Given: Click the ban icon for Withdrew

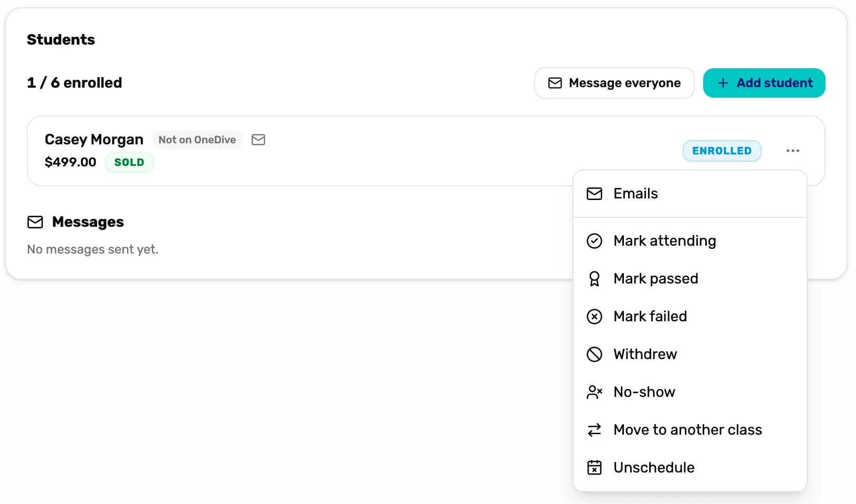Looking at the screenshot, I should click(x=594, y=354).
